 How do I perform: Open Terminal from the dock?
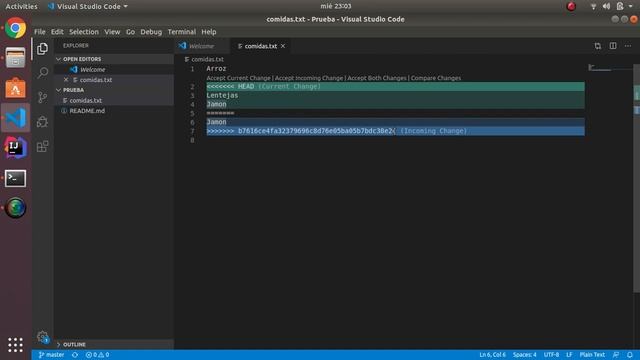point(16,178)
